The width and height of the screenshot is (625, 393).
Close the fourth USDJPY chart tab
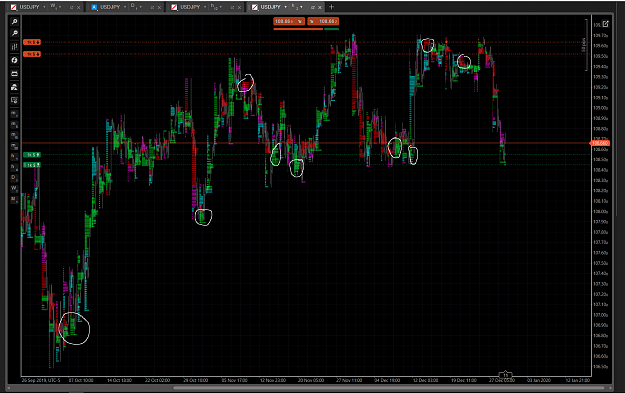pyautogui.click(x=320, y=7)
